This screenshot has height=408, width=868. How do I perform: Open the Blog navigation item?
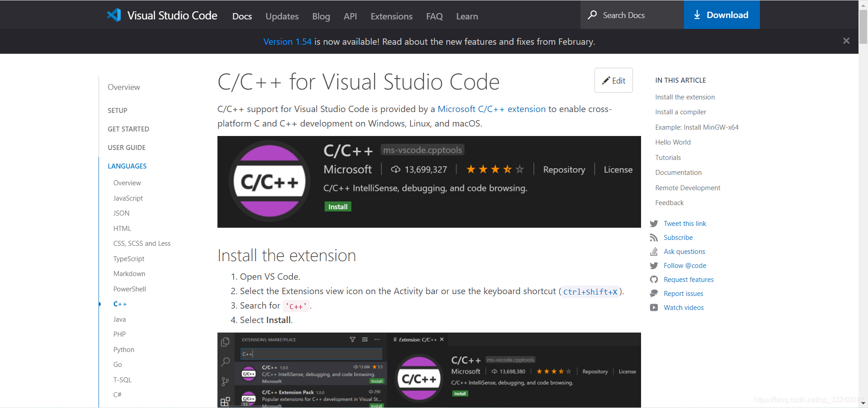[321, 16]
